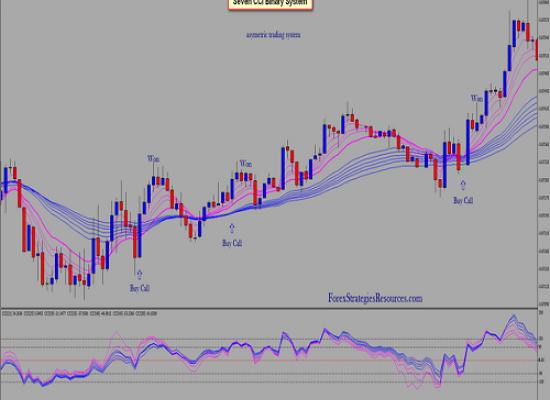The width and height of the screenshot is (550, 400).
Task: Click the leftmost Won label on the chart
Action: (x=153, y=159)
